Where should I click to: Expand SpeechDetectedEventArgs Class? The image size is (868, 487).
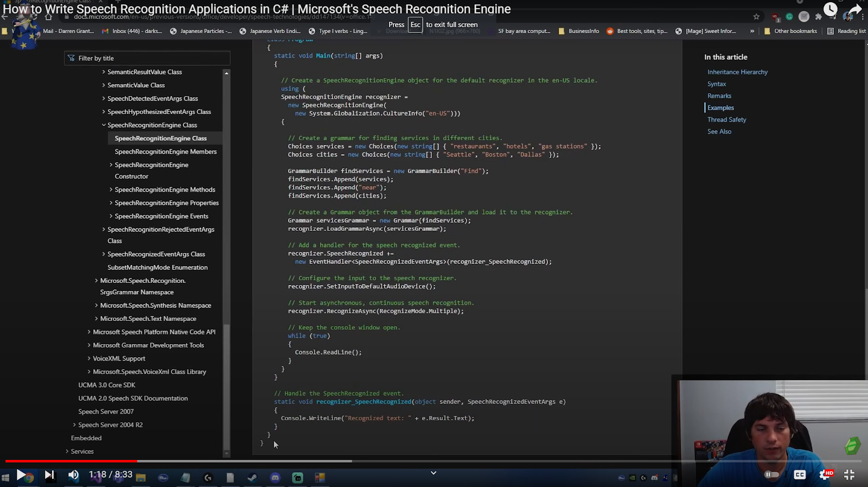104,98
